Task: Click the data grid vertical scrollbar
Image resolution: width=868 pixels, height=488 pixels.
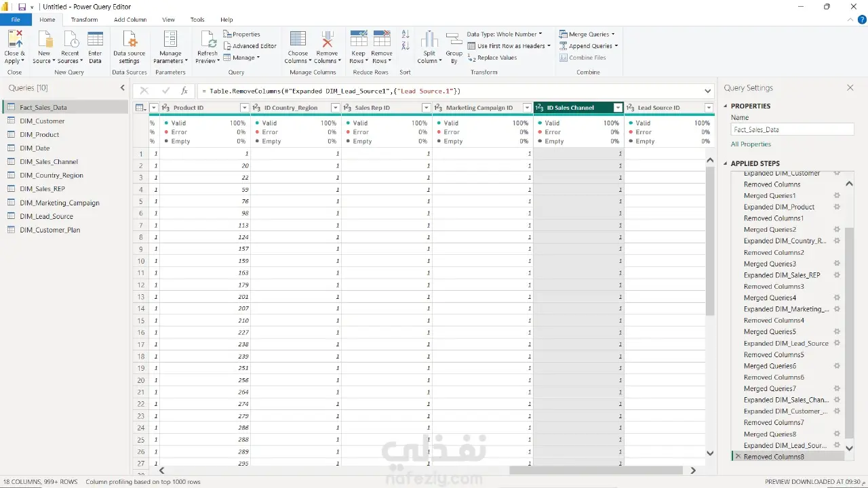Action: point(710,241)
